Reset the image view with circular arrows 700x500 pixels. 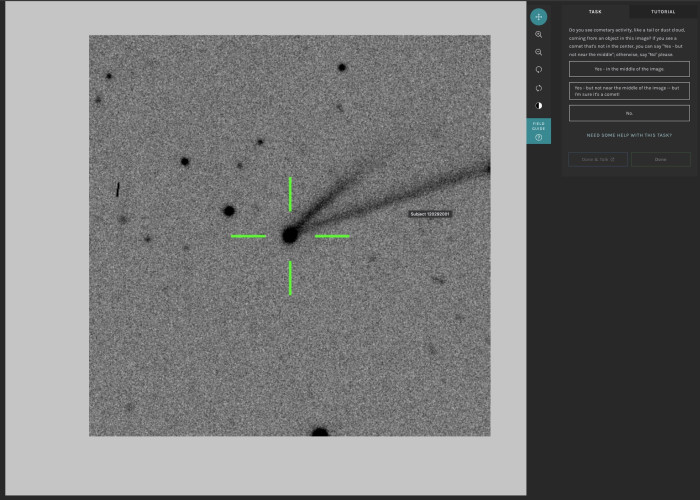[538, 88]
